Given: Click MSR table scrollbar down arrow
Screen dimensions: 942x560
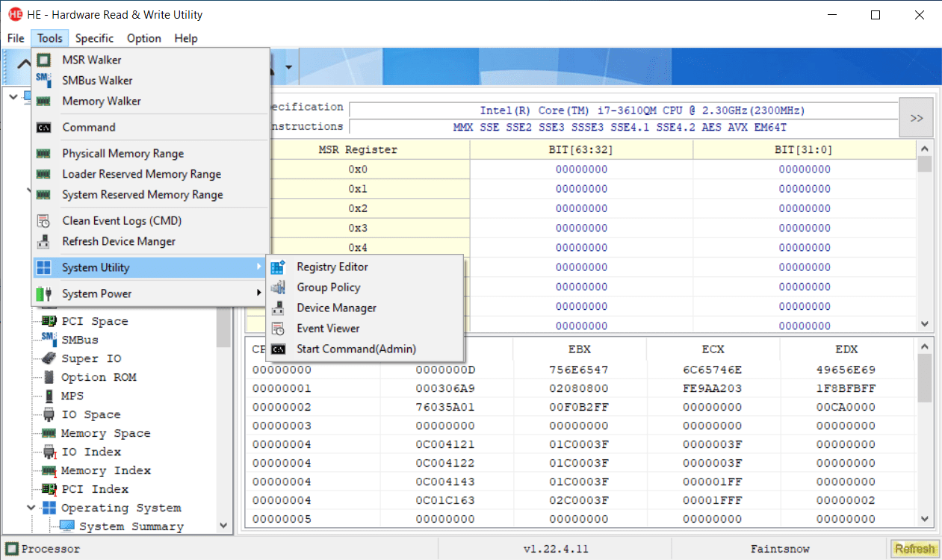Looking at the screenshot, I should (x=925, y=324).
